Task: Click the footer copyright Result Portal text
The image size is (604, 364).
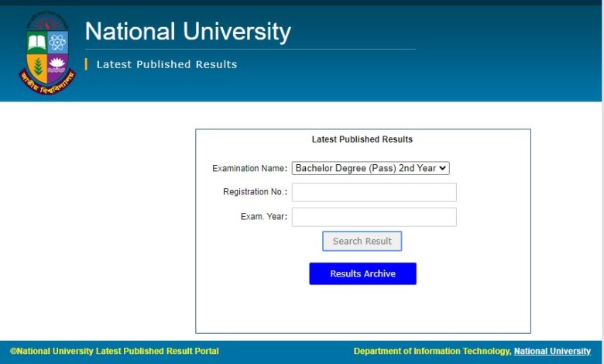Action: click(115, 352)
